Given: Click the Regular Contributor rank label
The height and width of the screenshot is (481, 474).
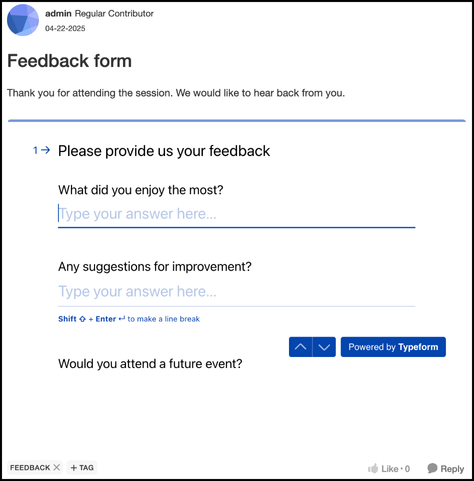Looking at the screenshot, I should (114, 14).
